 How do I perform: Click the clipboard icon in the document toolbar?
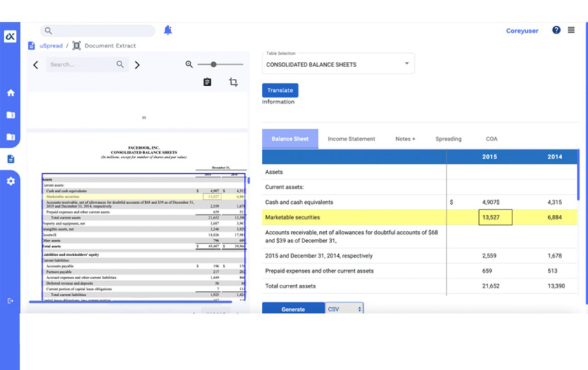coord(207,82)
